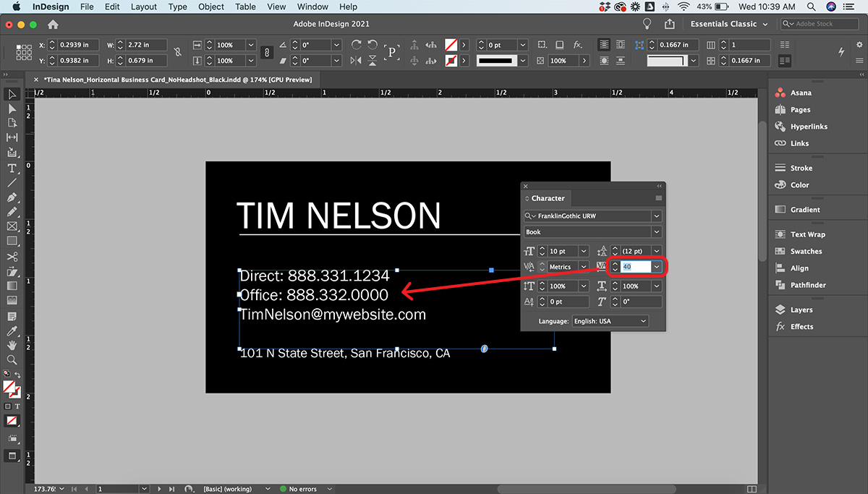The image size is (868, 494).
Task: Open the Language dropdown showing English: USA
Action: [610, 320]
